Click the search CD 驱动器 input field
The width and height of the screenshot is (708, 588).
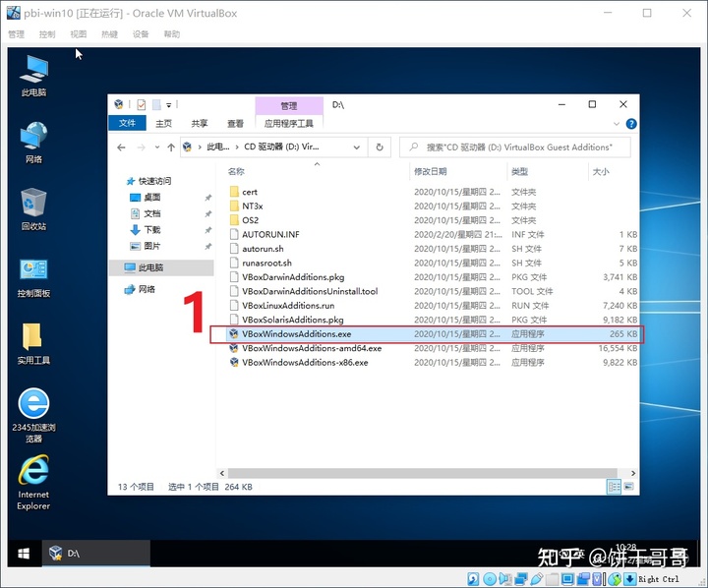[514, 147]
